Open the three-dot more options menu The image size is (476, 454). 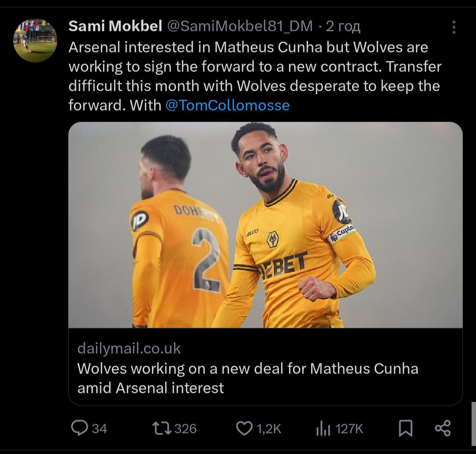454,28
